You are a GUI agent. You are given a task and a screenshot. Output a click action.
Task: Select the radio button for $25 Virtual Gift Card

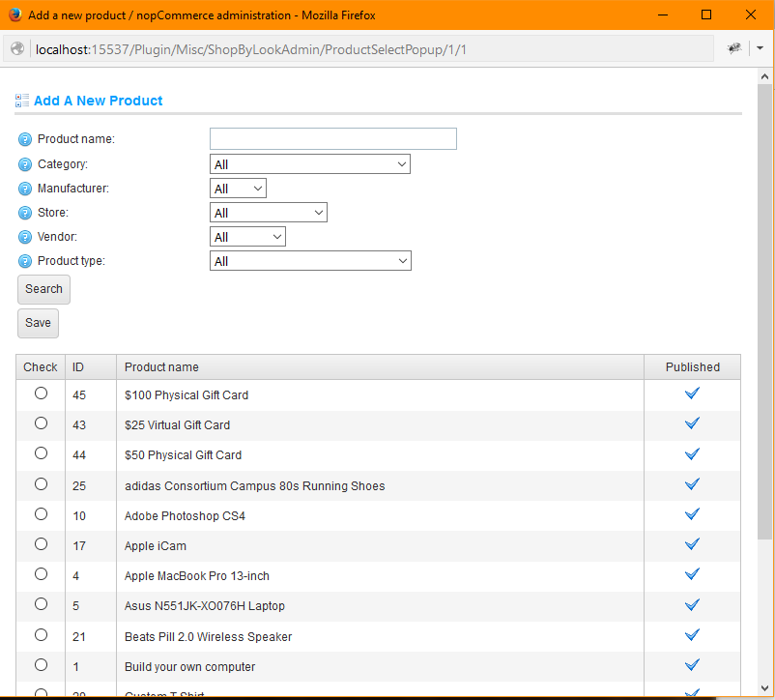coord(40,423)
